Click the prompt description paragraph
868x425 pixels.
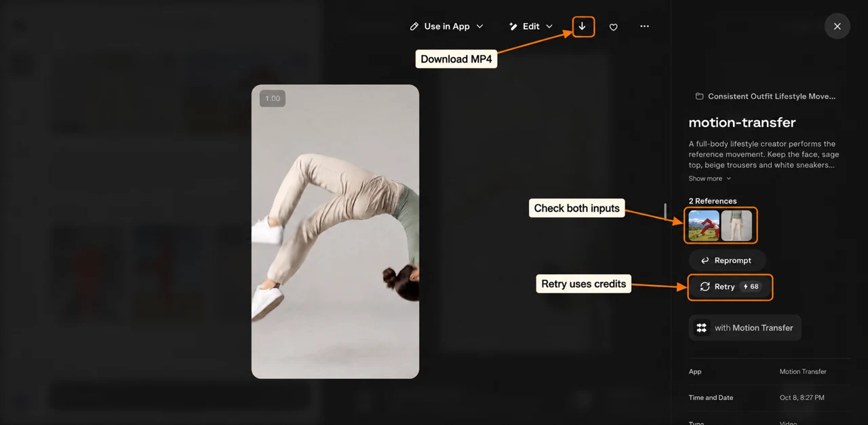click(x=763, y=155)
